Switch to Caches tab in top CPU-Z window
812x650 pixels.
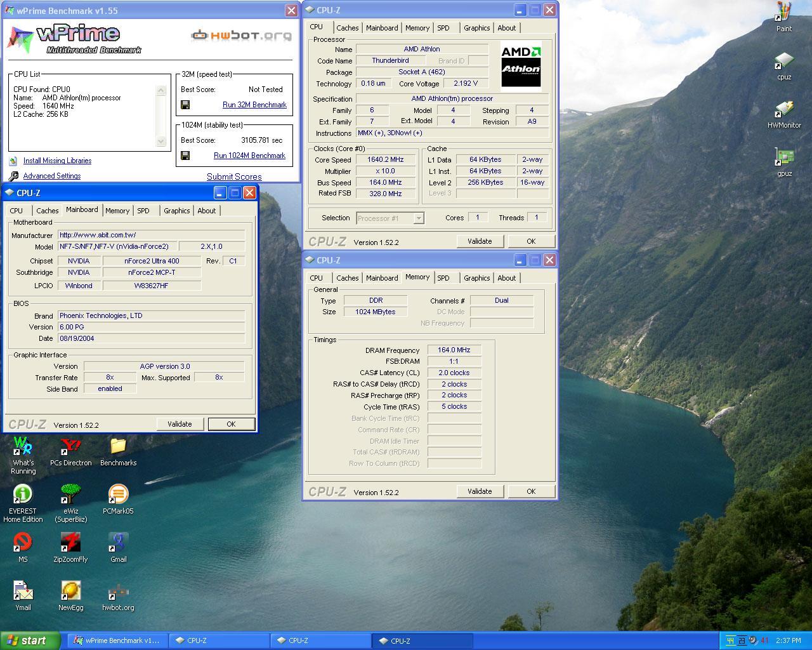[347, 28]
